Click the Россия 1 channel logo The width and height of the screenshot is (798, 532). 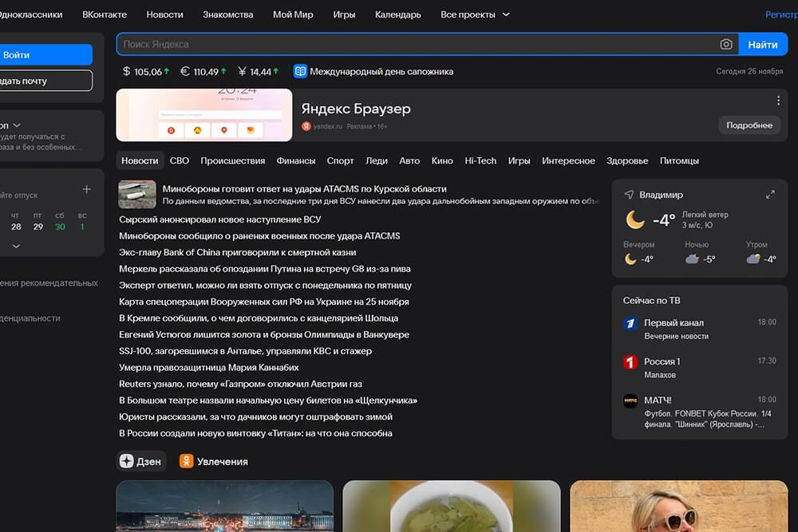pos(630,361)
